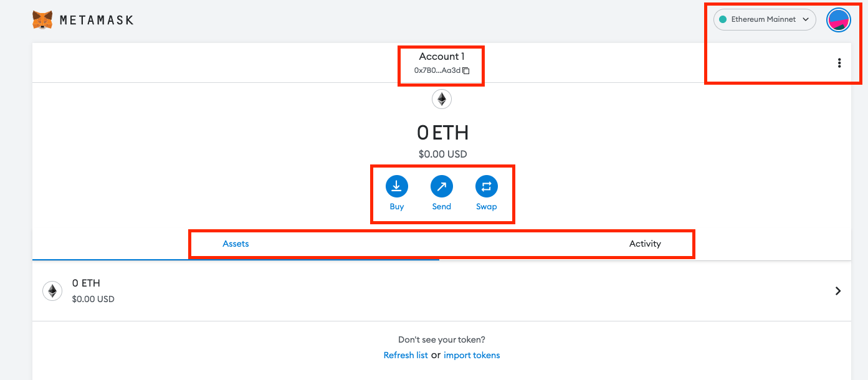The height and width of the screenshot is (380, 868).
Task: Click the Ethereum icon in asset row
Action: coord(52,291)
